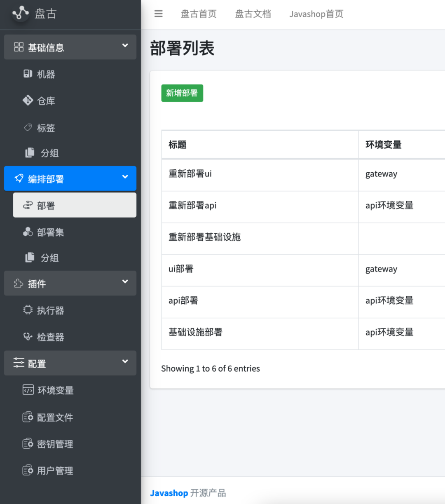445x504 pixels.
Task: Click the 盘古 brand title text
Action: (x=46, y=14)
